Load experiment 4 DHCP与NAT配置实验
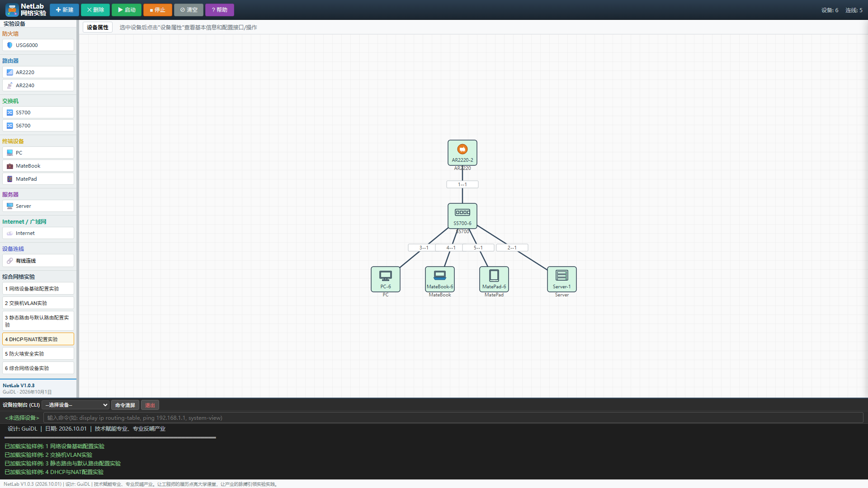Screen dimensions: 868x488 [38, 339]
